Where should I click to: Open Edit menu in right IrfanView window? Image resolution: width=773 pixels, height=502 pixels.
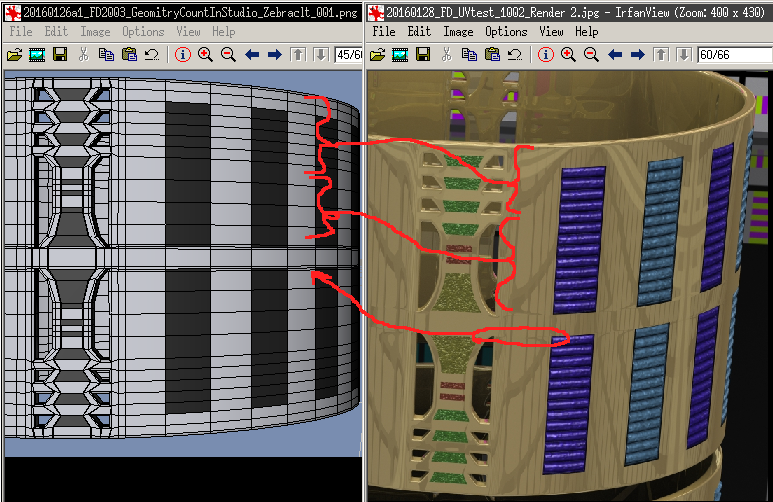click(x=419, y=32)
